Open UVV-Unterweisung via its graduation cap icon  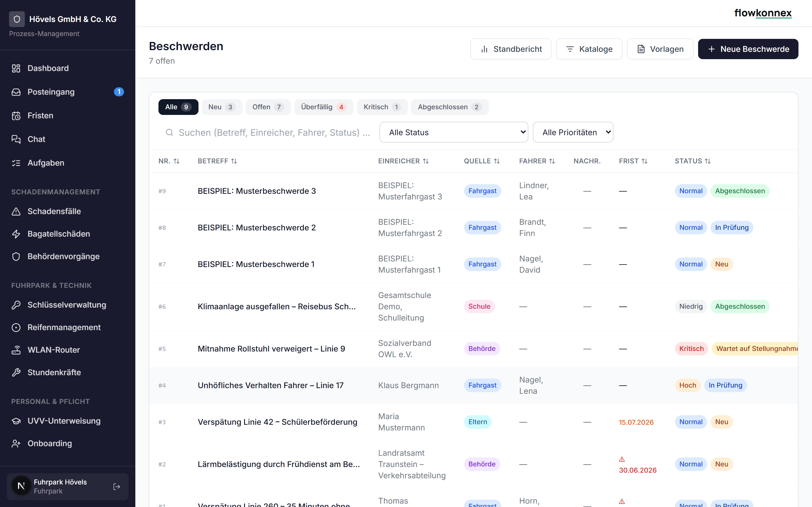tap(16, 421)
